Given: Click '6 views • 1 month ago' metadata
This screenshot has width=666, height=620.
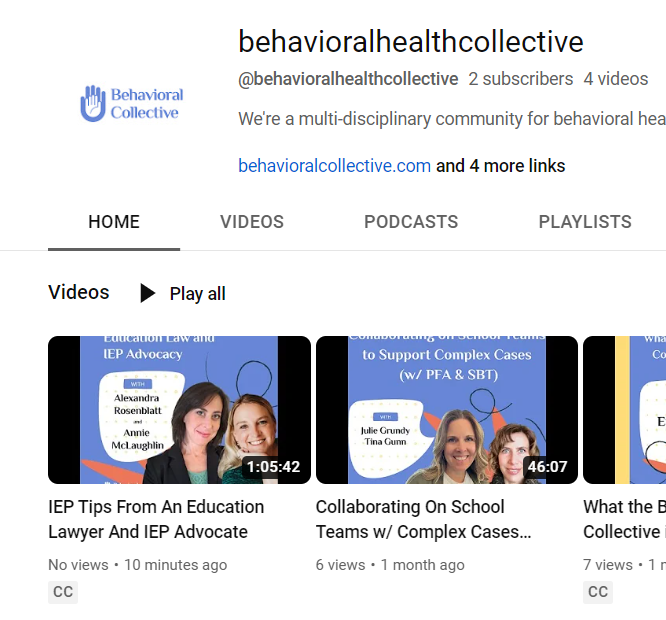Looking at the screenshot, I should (x=390, y=565).
